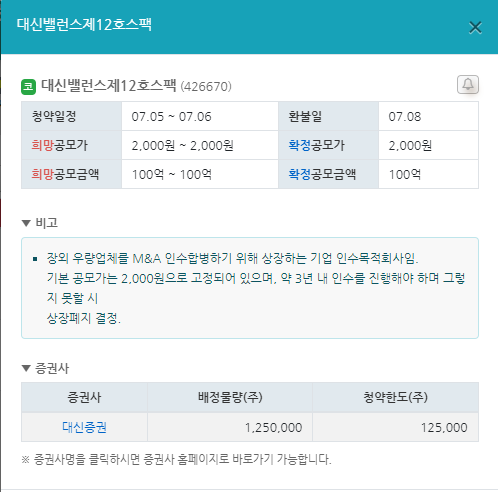The width and height of the screenshot is (498, 492).
Task: Click the title bar text 대신밸런스제12호스팩
Action: tap(84, 24)
